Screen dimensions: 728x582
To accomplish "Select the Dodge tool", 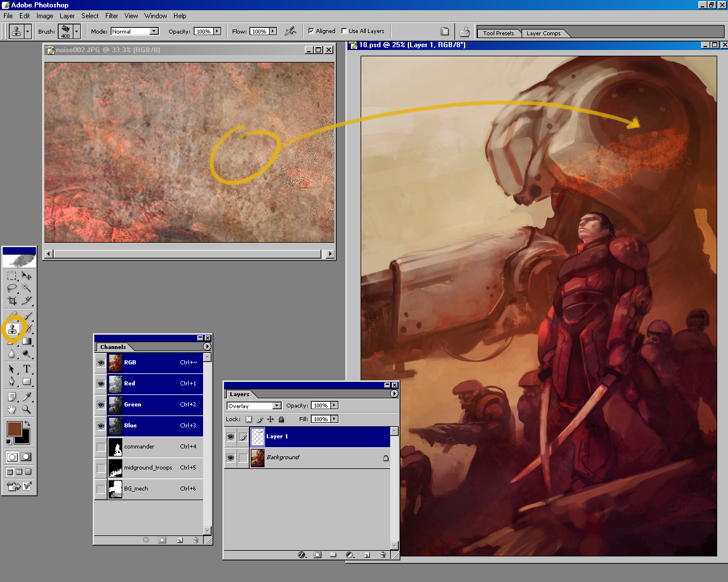I will 27,354.
